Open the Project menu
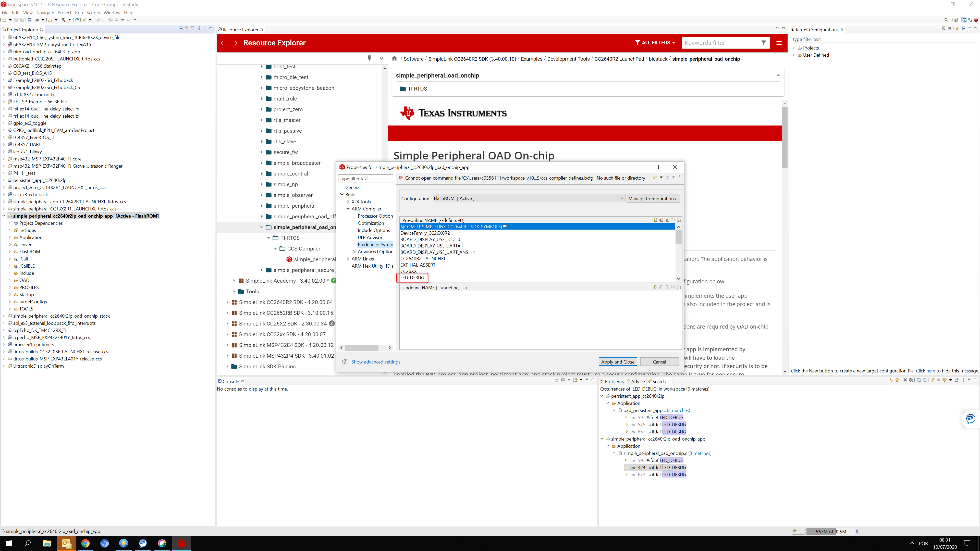The width and height of the screenshot is (980, 551). tap(64, 12)
